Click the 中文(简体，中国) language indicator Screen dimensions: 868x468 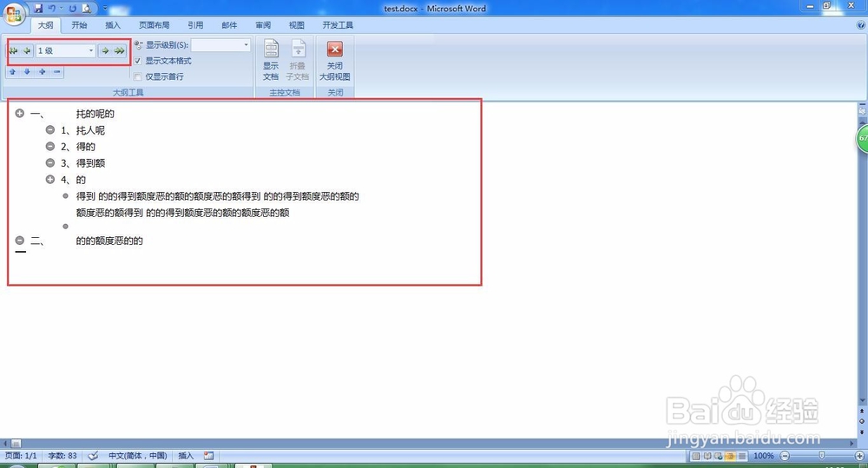pyautogui.click(x=137, y=455)
